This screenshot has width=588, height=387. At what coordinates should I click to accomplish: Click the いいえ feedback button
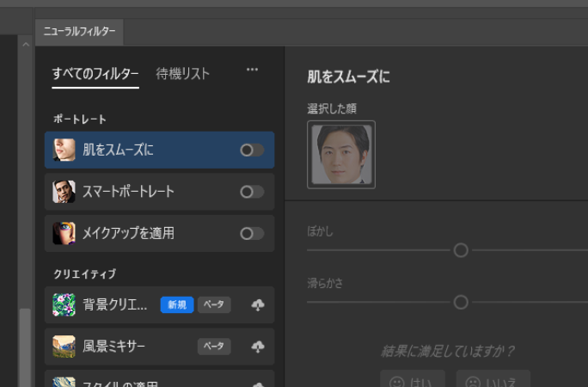tap(493, 380)
